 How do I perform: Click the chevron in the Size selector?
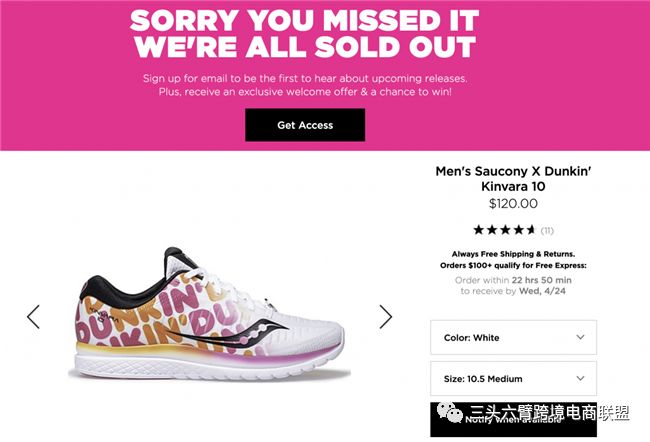(581, 379)
